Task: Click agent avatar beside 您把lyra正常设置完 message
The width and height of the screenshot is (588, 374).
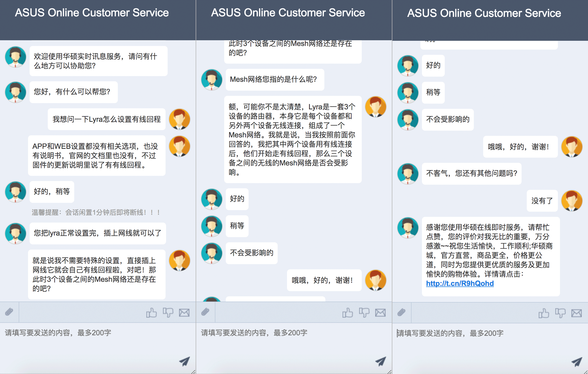Action: pos(16,233)
